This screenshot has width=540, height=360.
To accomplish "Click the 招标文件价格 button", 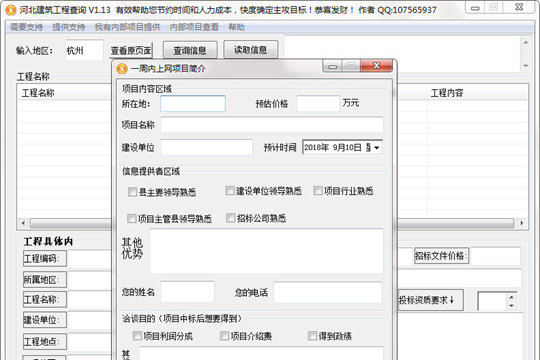I will point(442,256).
